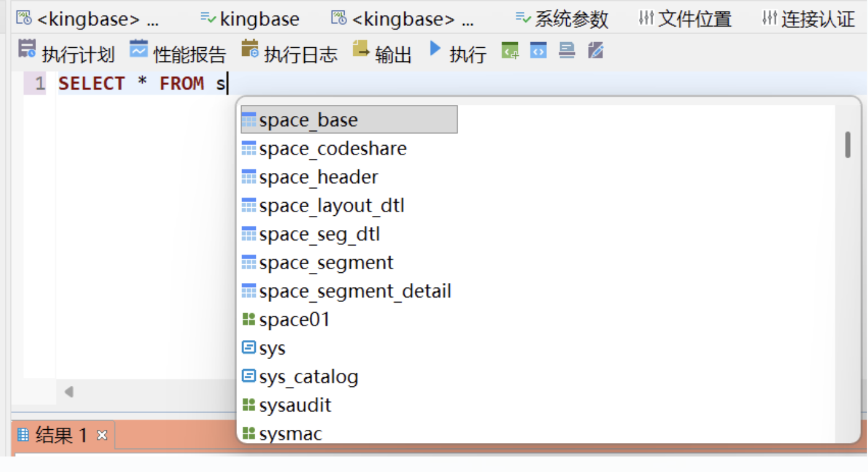
Task: Switch to the 文件位置 tab
Action: pyautogui.click(x=685, y=19)
